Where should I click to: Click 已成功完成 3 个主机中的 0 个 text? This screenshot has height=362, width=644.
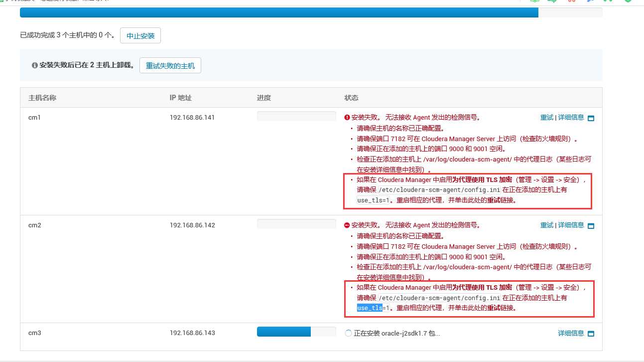pos(68,35)
